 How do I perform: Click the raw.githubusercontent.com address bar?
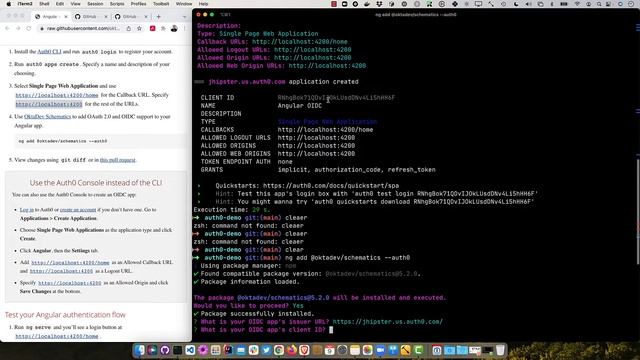tap(83, 28)
